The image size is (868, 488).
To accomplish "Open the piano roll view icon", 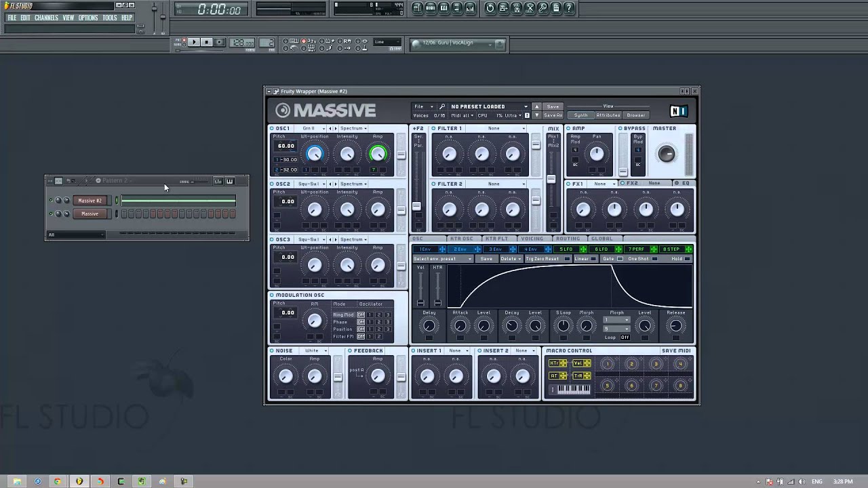I will [443, 8].
